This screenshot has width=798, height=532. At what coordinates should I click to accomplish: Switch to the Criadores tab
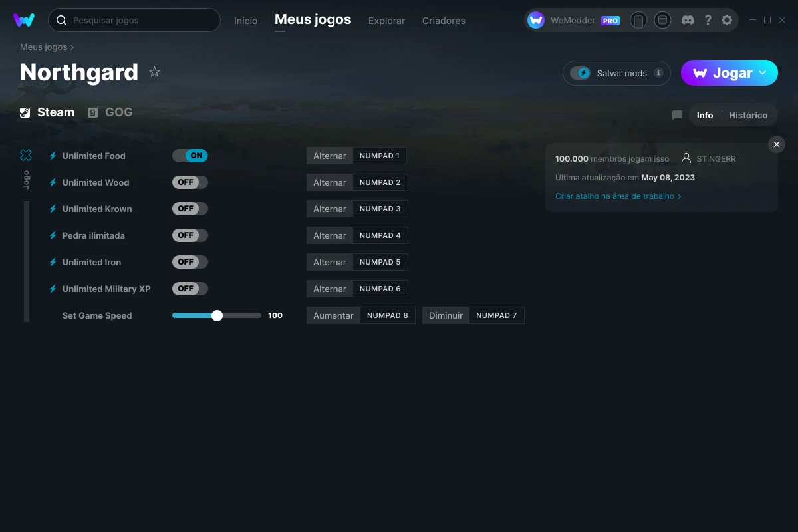click(444, 21)
